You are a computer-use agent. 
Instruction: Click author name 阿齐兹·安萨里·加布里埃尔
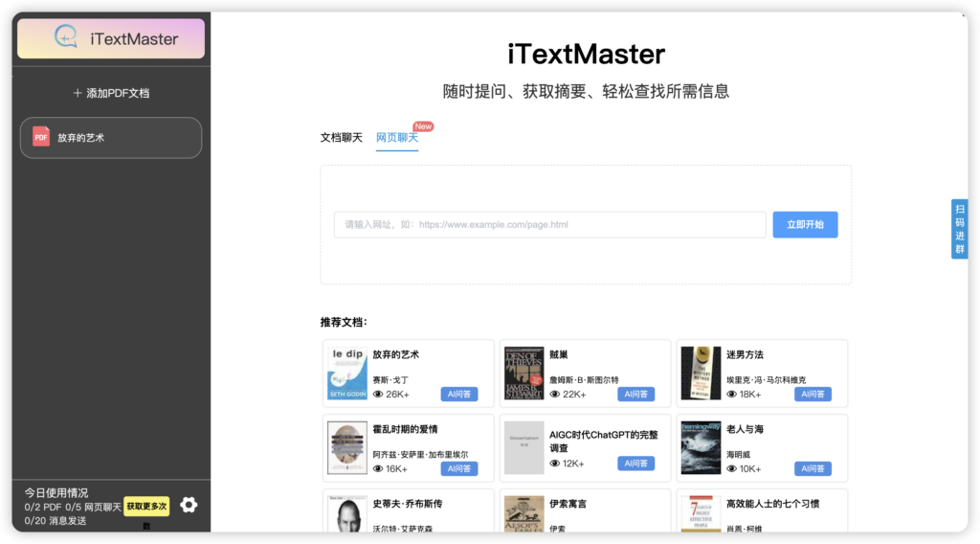point(420,455)
